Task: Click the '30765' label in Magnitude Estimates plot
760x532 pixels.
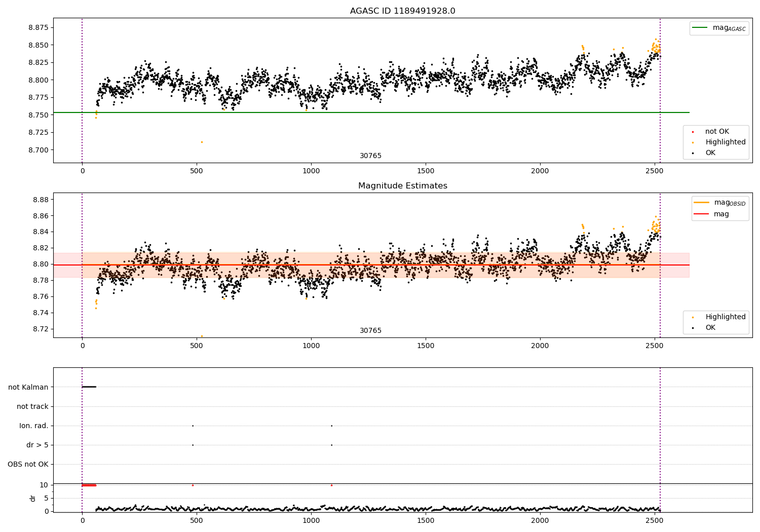Action: 370,331
